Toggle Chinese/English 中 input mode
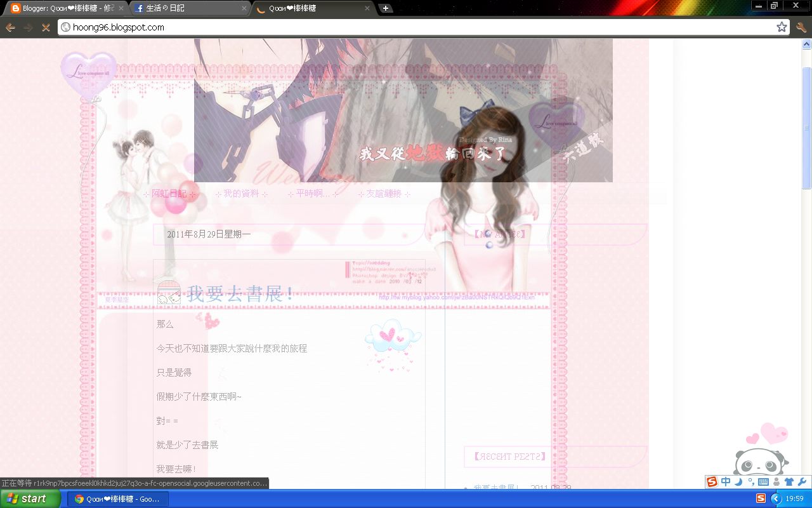Image resolution: width=812 pixels, height=508 pixels. point(726,482)
